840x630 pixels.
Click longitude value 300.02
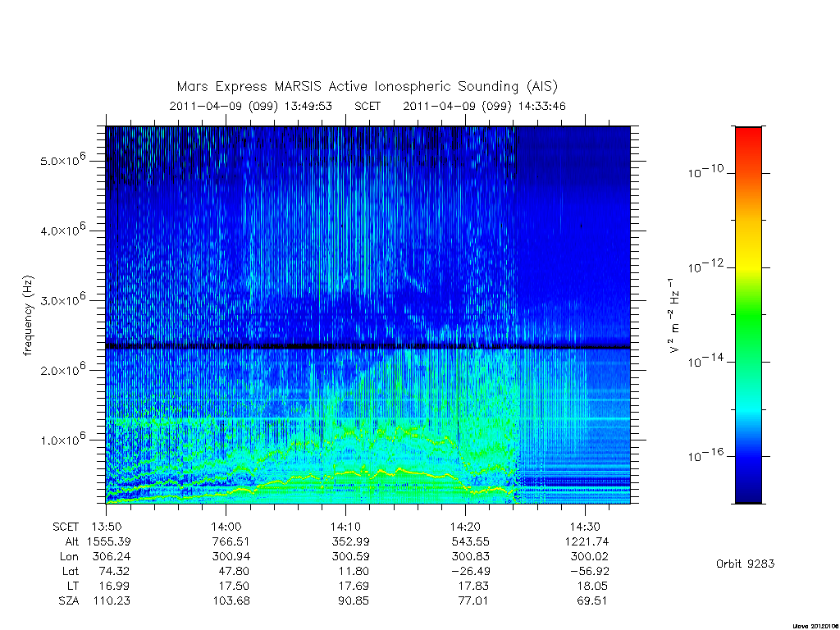pos(590,557)
